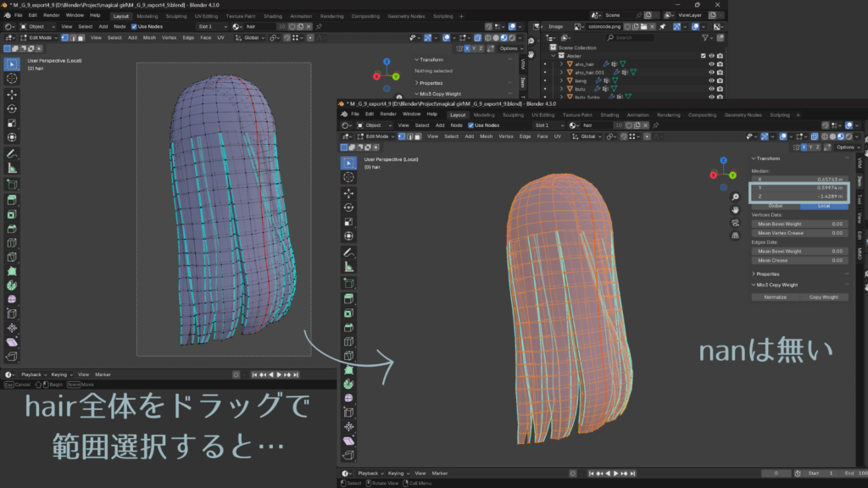Image resolution: width=868 pixels, height=488 pixels.
Task: Hide aho_hair object with eye icon
Action: [x=713, y=64]
